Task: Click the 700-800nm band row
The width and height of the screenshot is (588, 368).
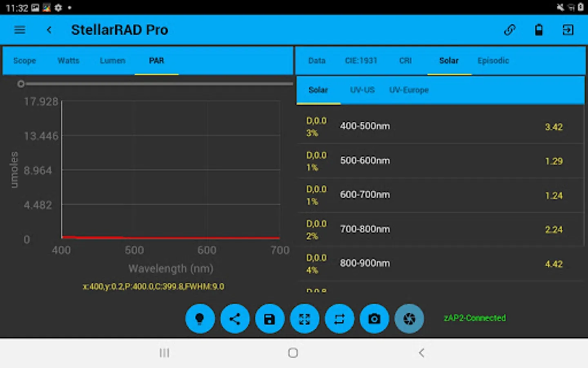Action: [440, 229]
